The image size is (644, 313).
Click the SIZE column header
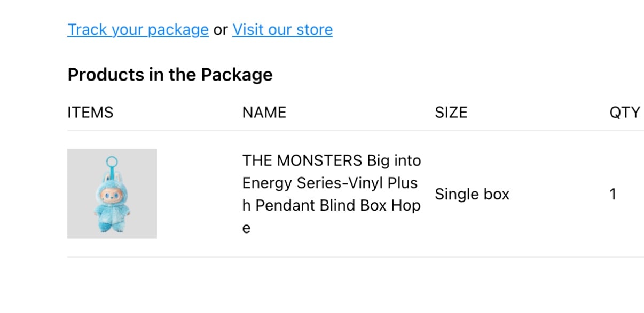tap(451, 113)
